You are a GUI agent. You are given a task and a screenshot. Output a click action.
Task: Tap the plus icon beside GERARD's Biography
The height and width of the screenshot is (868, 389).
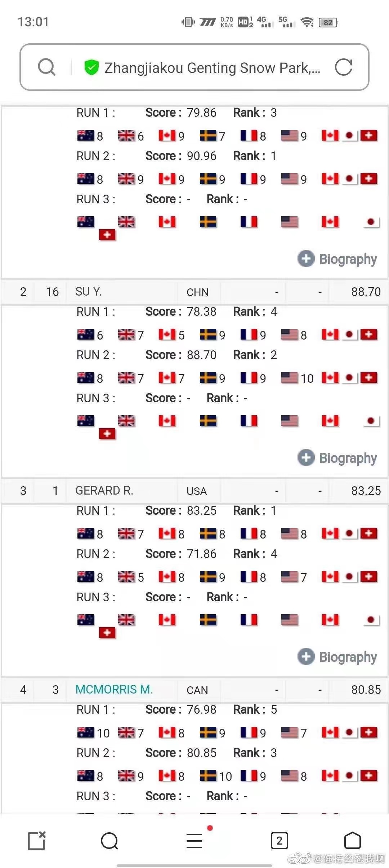tap(306, 657)
